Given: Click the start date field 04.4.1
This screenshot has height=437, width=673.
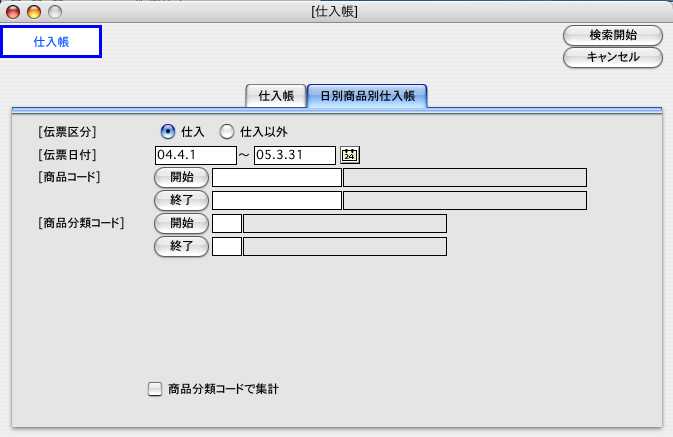Looking at the screenshot, I should coord(195,155).
